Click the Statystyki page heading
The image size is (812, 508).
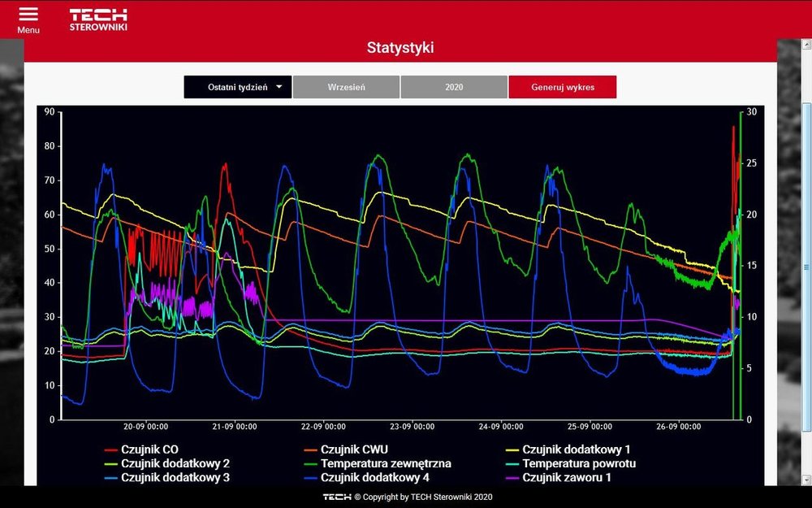point(400,48)
